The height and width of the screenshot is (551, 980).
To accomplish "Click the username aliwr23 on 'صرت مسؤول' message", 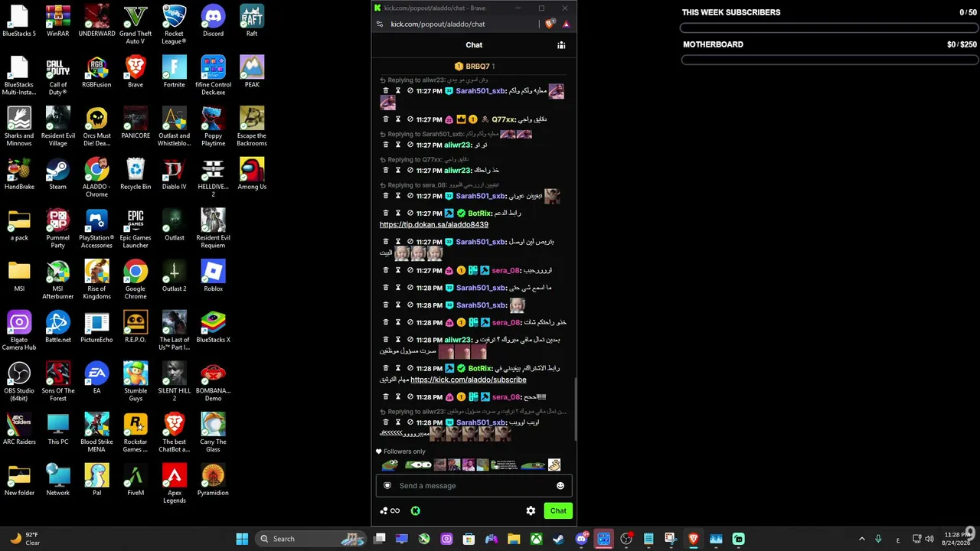I will pos(458,340).
